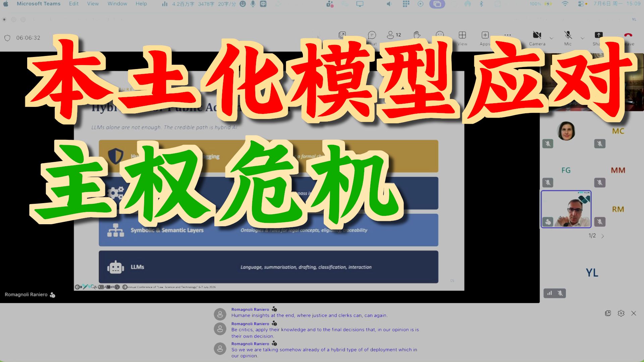This screenshot has height=362, width=644.
Task: Open the Apple menu
Action: [x=6, y=4]
